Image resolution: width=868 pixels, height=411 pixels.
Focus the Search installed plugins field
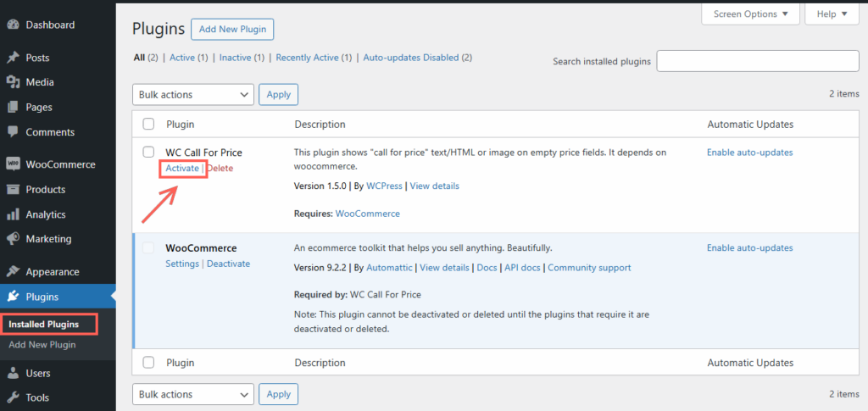tap(758, 61)
